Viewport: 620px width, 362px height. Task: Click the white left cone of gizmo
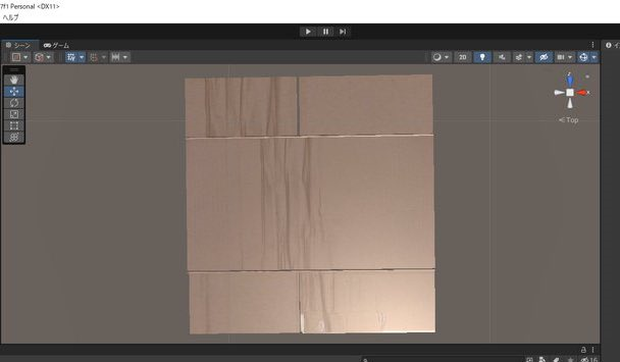[x=559, y=92]
